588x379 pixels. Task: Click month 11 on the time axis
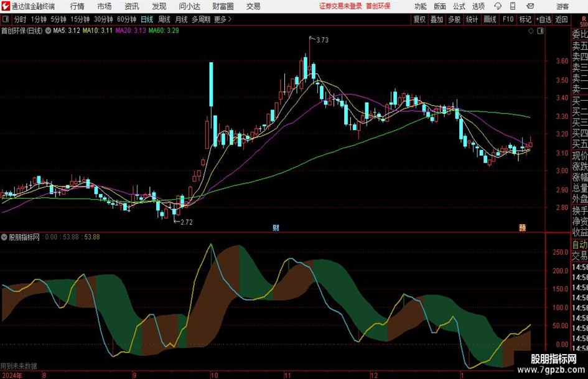[287, 375]
